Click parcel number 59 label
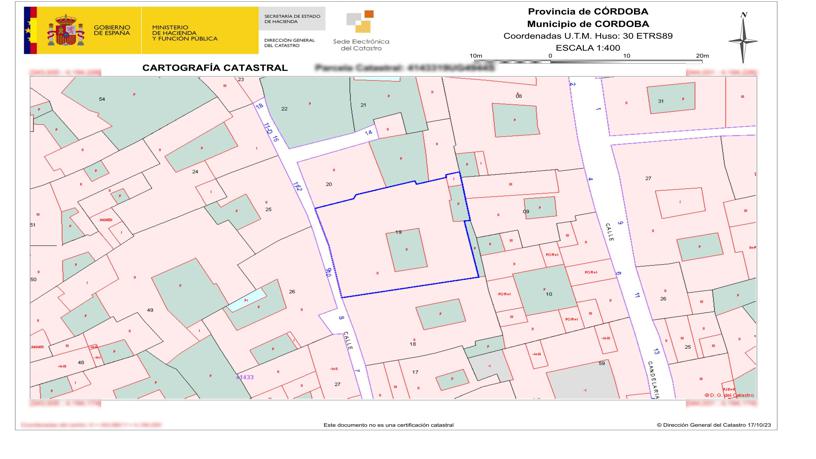This screenshot has height=459, width=816. pos(602,363)
